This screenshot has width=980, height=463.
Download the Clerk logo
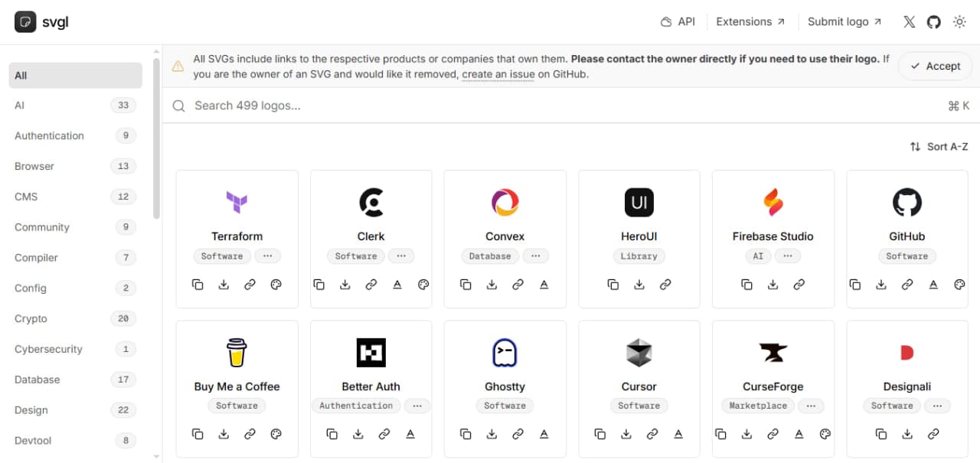coord(345,285)
